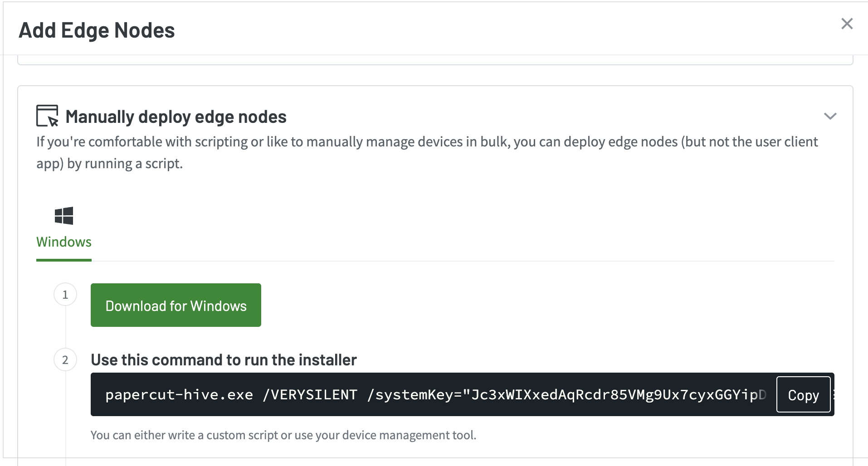Viewport: 868px width, 466px height.
Task: Click the green underline beneath Windows
Action: (63, 260)
